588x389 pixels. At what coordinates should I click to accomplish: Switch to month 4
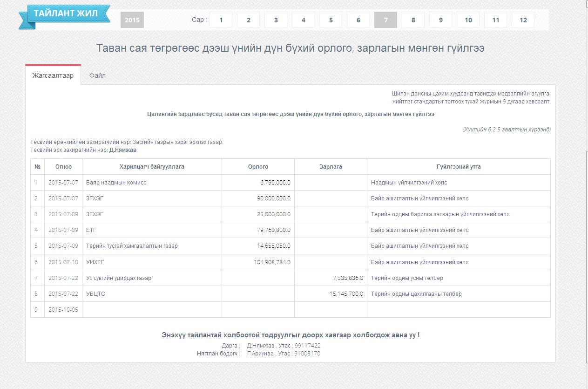tap(304, 20)
